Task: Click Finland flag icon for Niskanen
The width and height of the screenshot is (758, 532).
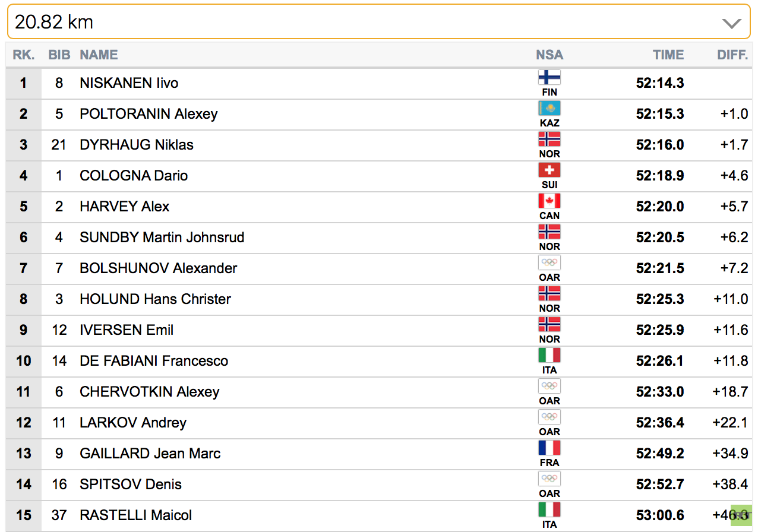Action: tap(549, 78)
